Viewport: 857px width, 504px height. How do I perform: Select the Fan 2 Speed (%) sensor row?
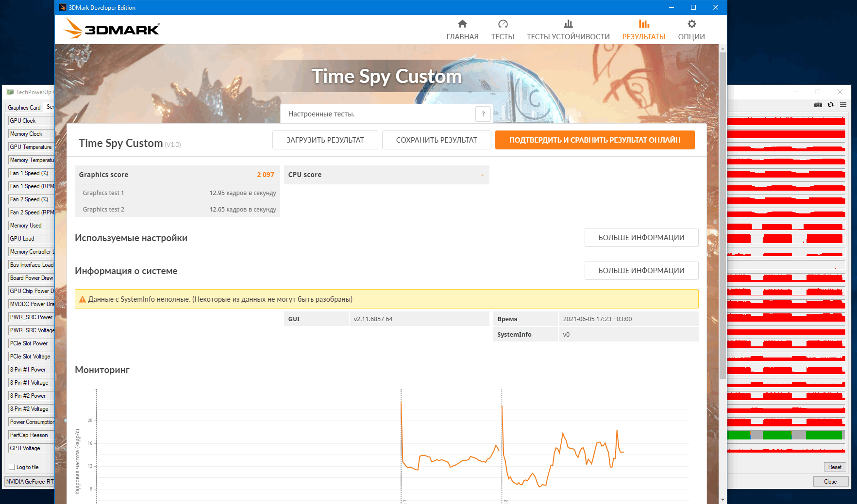(31, 199)
